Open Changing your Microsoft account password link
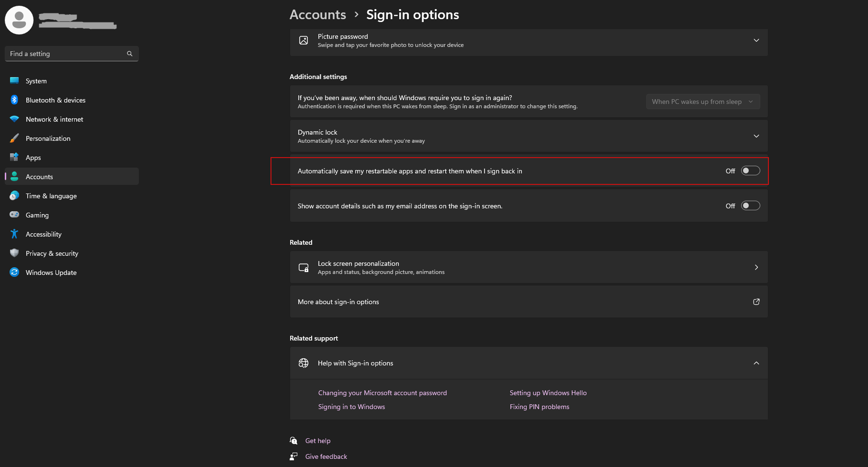868x467 pixels. coord(382,393)
